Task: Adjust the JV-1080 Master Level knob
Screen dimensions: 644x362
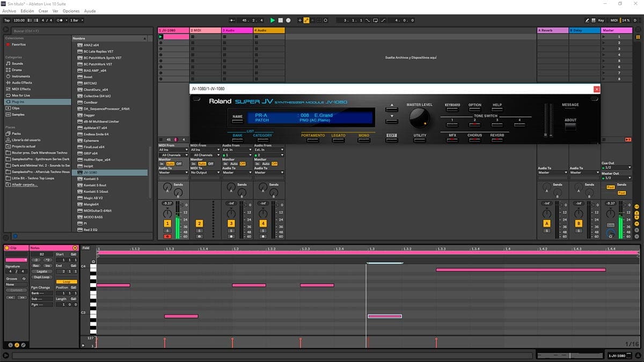Action: click(419, 117)
